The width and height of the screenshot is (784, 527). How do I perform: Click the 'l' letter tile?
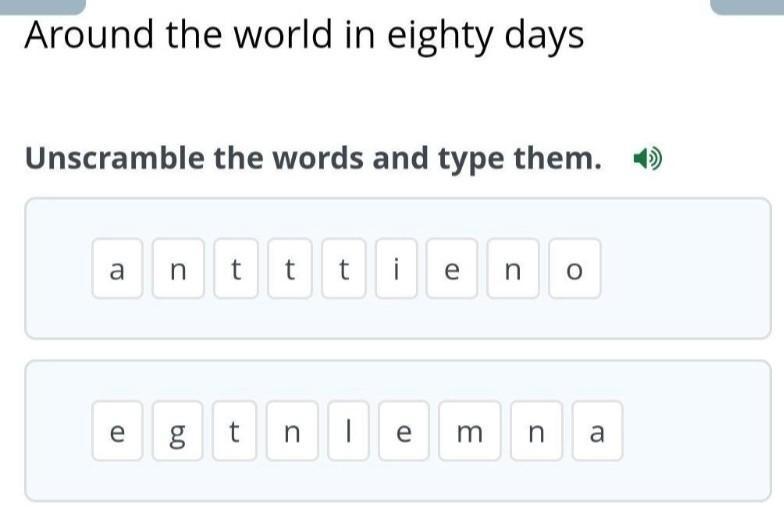coord(347,432)
